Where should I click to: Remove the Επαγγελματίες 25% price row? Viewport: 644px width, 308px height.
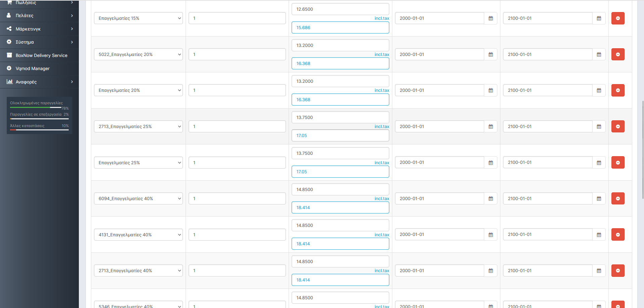[x=617, y=163]
